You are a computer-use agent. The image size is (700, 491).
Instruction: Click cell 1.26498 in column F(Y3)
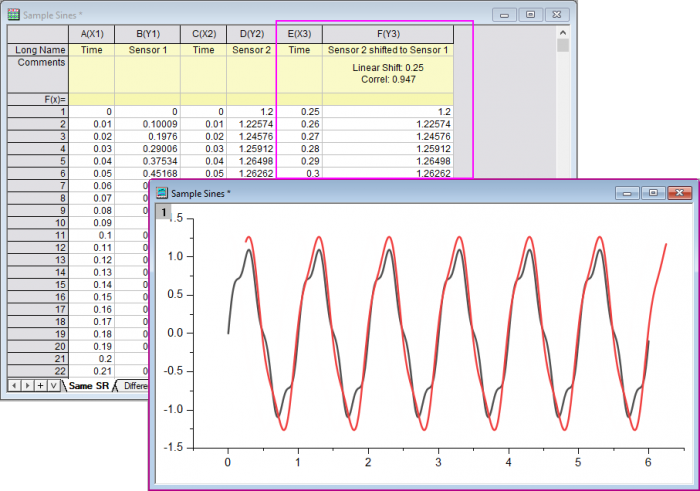coord(388,161)
